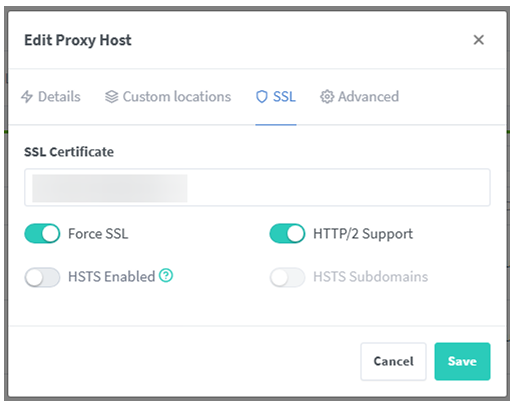The width and height of the screenshot is (515, 403).
Task: Click the HSTS help question mark icon
Action: [166, 276]
